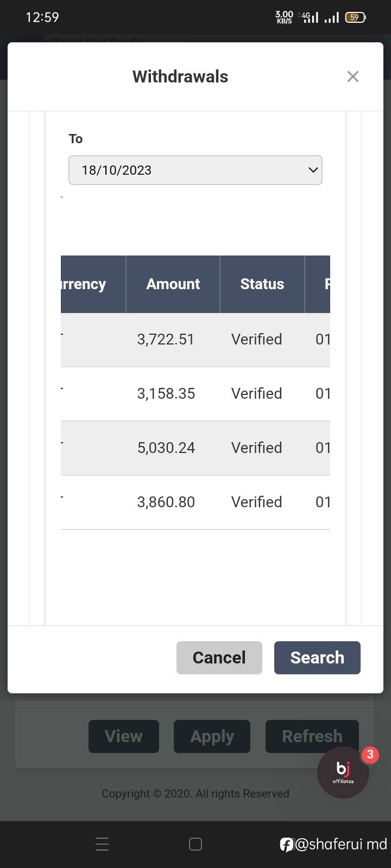Viewport: 391px width, 868px height.
Task: Tap the red notification badge
Action: (x=370, y=754)
